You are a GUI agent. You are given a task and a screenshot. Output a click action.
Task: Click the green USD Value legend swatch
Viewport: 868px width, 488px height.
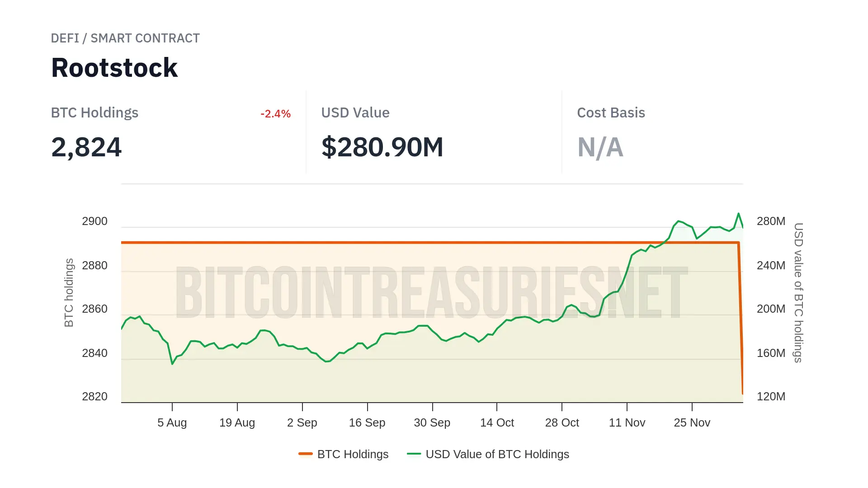tap(414, 454)
